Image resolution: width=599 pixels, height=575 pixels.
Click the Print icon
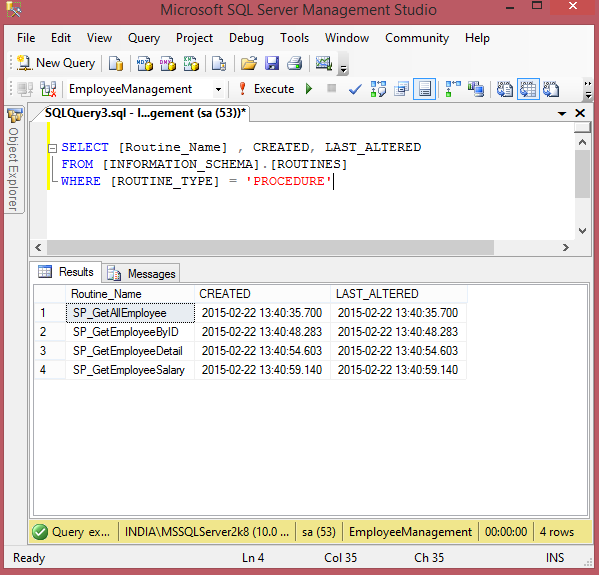pos(295,63)
